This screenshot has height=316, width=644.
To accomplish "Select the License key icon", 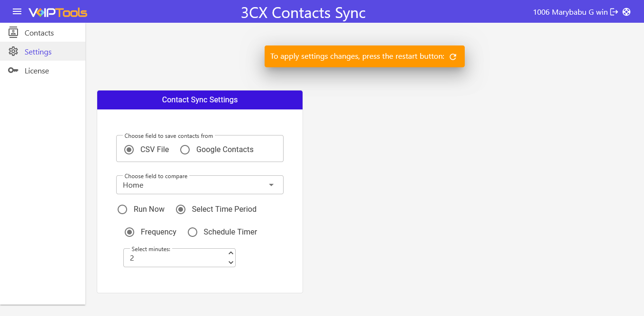I will 14,70.
